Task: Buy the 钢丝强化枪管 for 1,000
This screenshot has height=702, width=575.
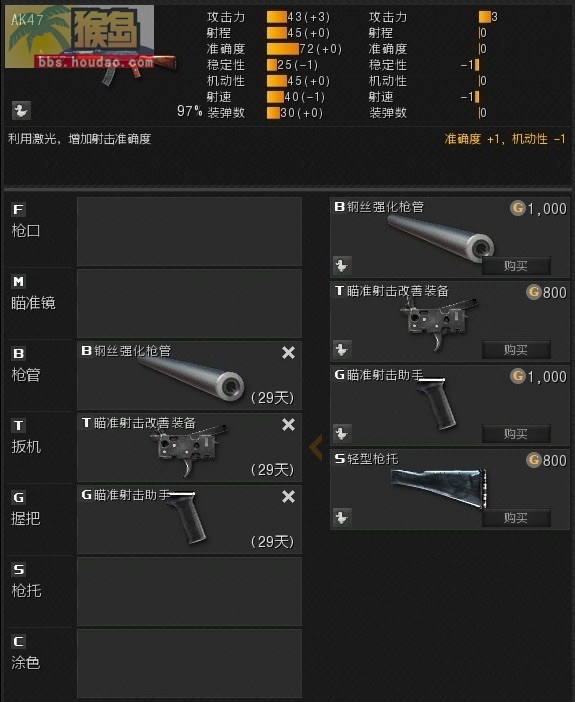Action: click(x=516, y=266)
